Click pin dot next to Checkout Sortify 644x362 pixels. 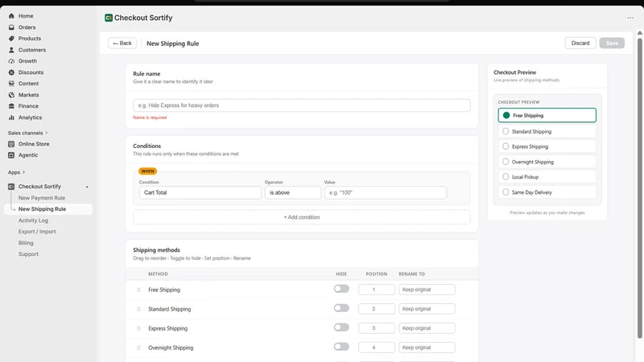(87, 187)
